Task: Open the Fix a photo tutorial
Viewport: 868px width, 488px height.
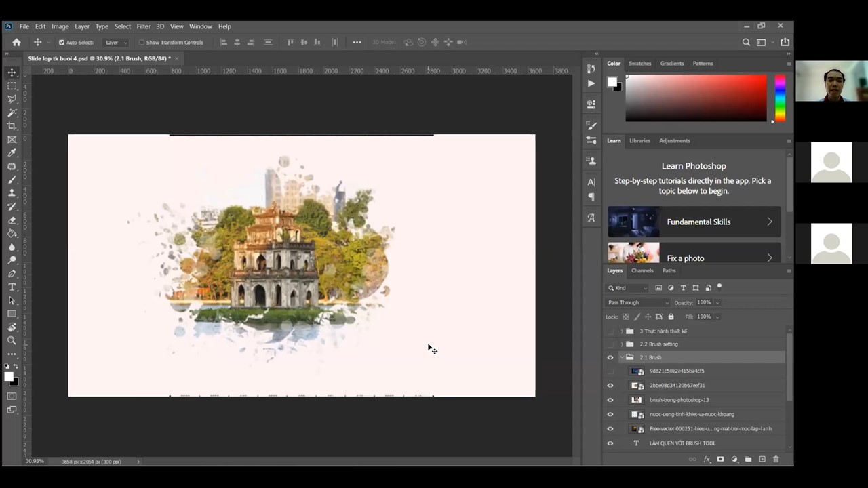Action: coord(694,253)
